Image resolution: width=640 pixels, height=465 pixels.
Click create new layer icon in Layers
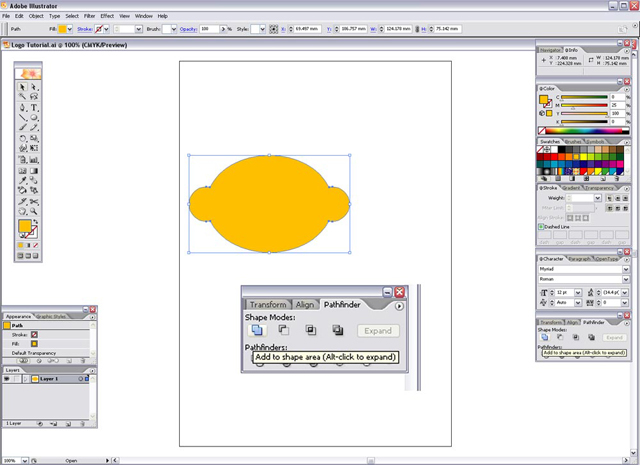(69, 424)
